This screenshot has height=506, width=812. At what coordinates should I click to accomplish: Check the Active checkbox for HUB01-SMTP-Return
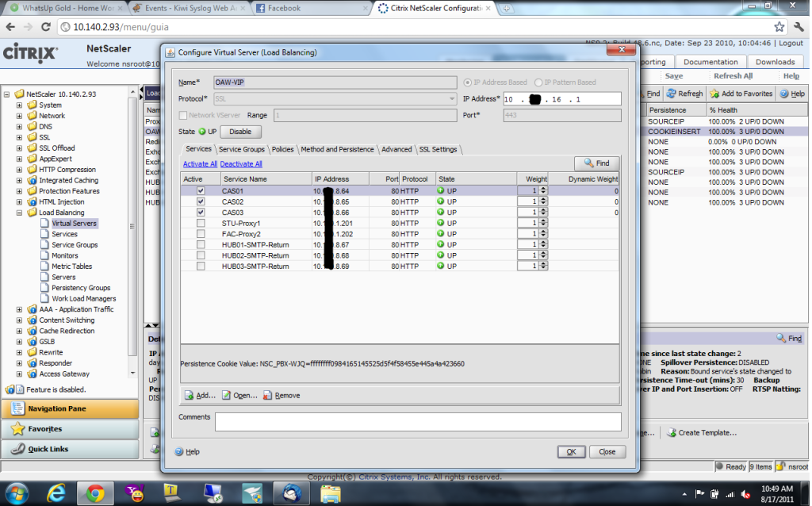coord(201,244)
